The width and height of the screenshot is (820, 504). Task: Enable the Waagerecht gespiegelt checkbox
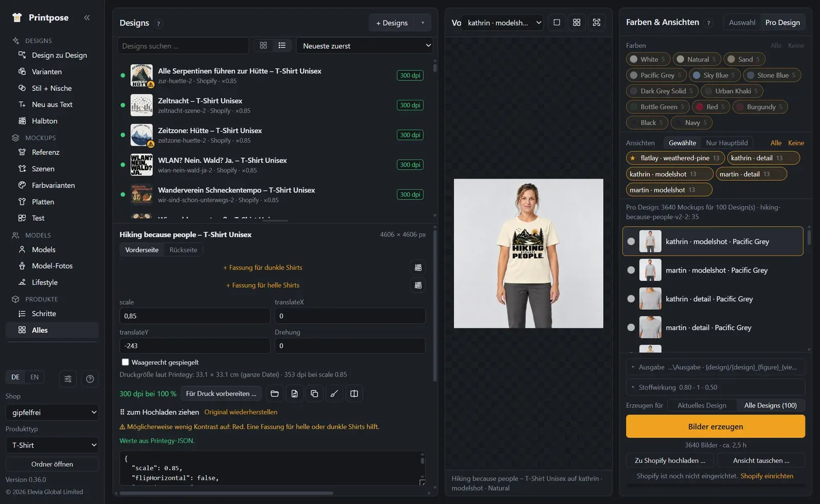click(125, 362)
